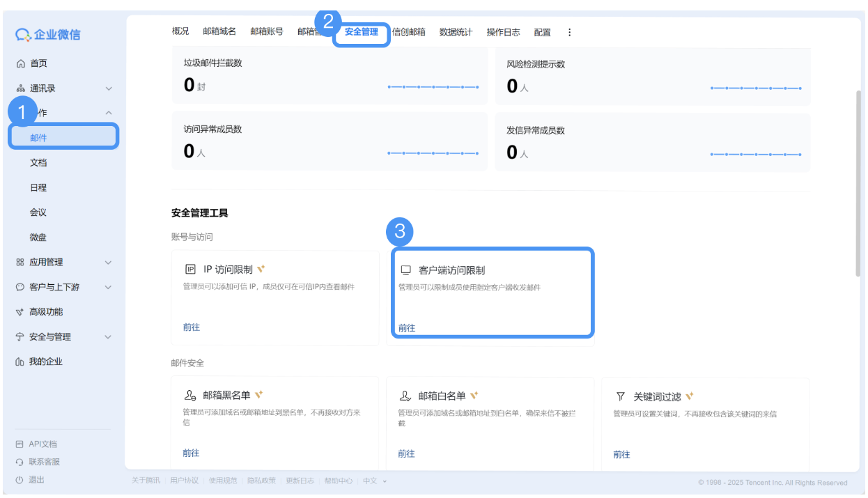
Task: Select 微盘 in the sidebar
Action: (x=38, y=237)
